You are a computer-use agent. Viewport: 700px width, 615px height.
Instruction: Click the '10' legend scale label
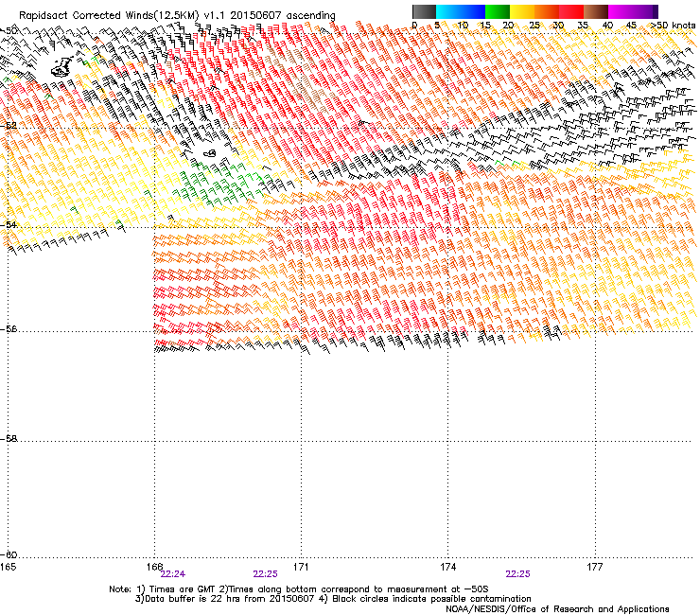pos(463,26)
